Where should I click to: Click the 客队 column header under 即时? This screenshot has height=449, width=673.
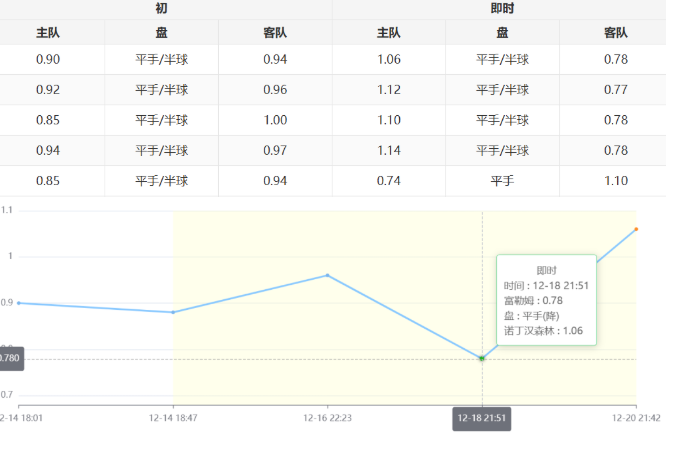(615, 32)
